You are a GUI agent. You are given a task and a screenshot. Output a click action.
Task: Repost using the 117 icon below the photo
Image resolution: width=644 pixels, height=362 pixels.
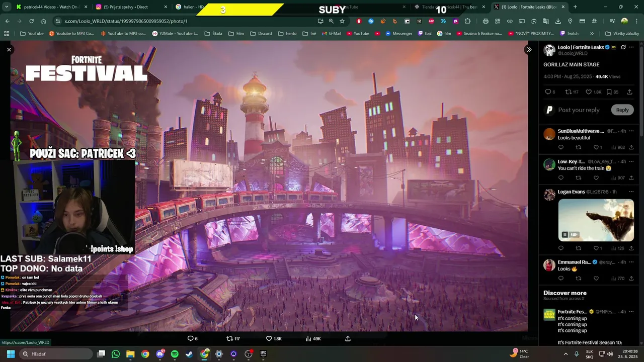pyautogui.click(x=233, y=338)
